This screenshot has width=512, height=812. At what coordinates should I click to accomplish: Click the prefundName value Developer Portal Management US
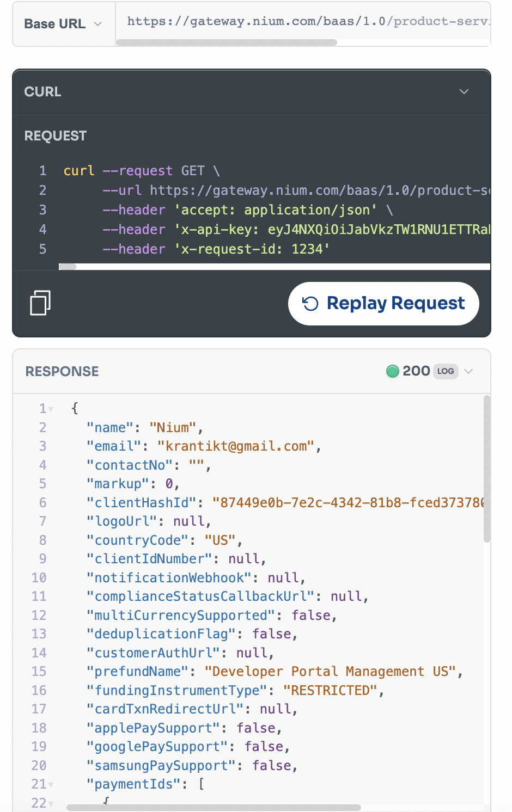(330, 672)
